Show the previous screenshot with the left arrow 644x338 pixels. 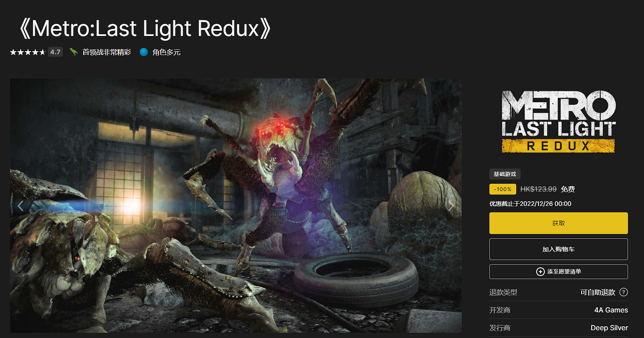tap(20, 206)
